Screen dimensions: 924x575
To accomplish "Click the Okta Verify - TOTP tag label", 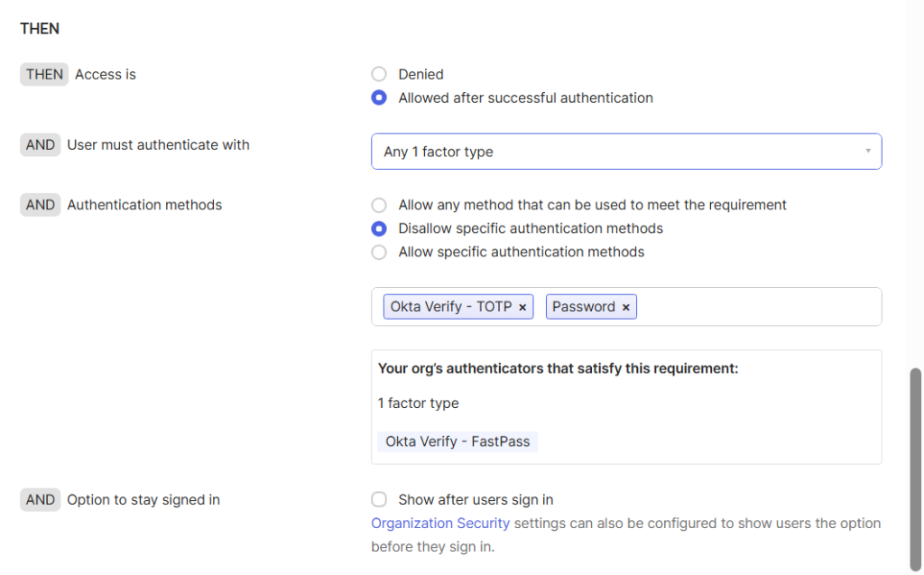I will point(450,307).
